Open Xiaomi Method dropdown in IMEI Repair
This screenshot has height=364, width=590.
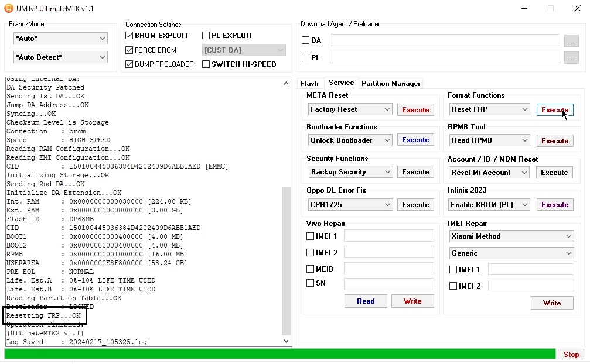pos(511,236)
